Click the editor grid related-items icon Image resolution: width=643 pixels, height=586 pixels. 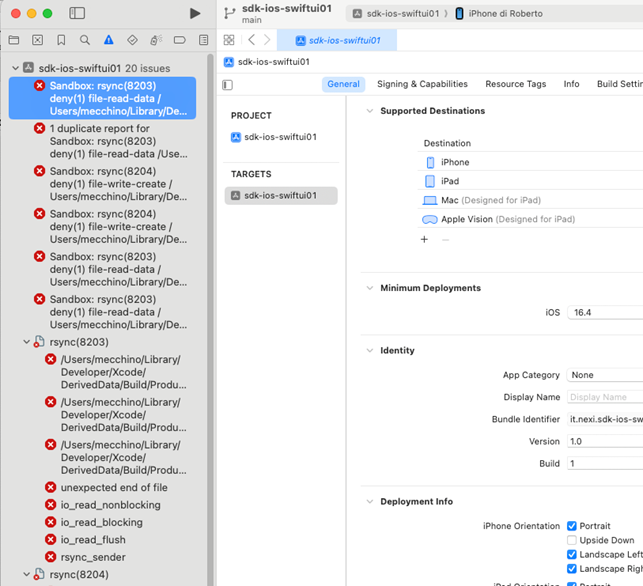(x=229, y=40)
